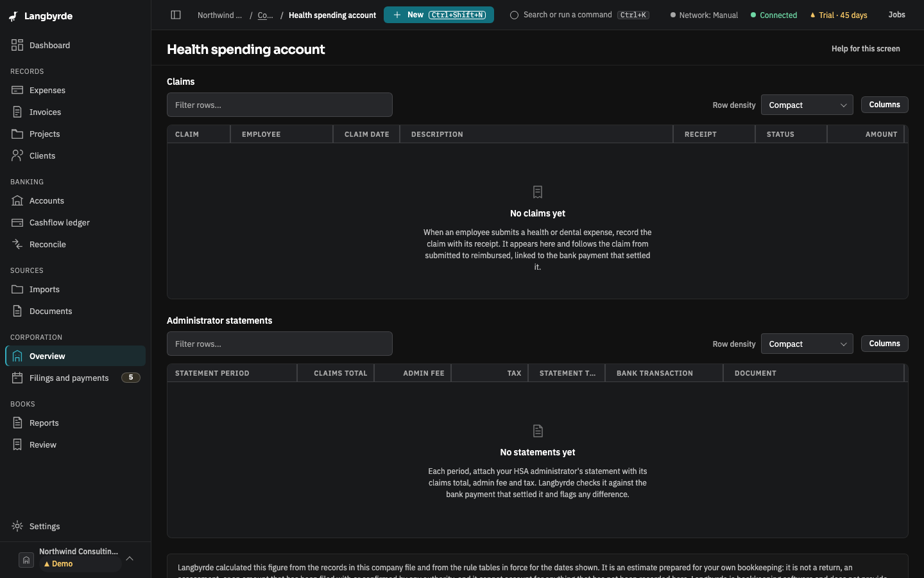Viewport: 924px width, 578px height.
Task: Click the search circle icon
Action: [514, 15]
